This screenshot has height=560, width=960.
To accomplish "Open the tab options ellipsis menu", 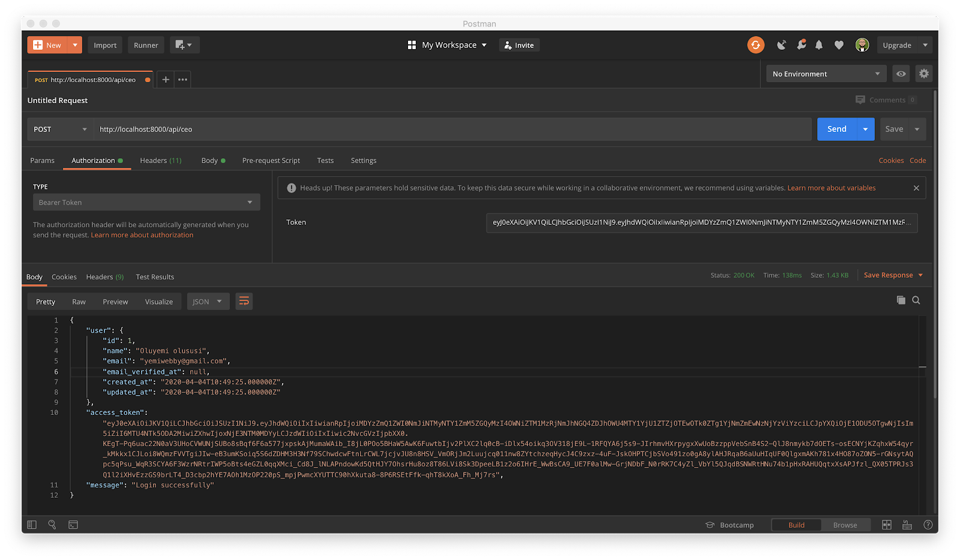I will [x=183, y=79].
